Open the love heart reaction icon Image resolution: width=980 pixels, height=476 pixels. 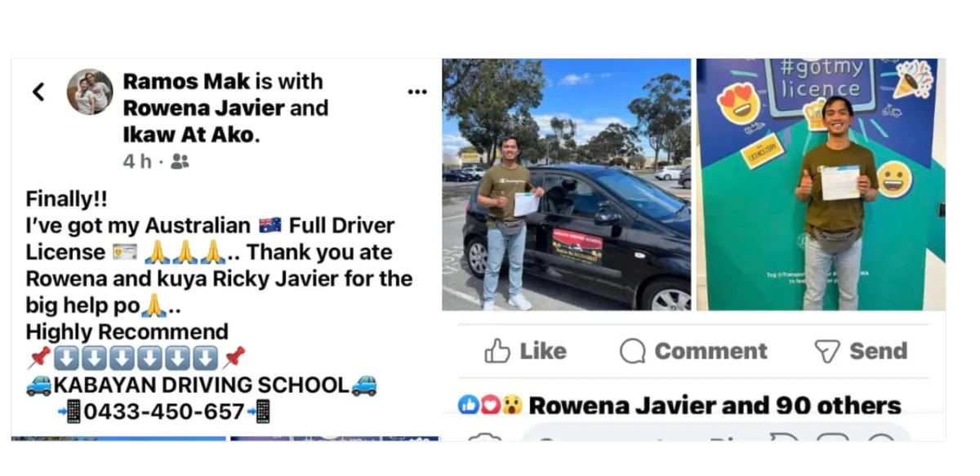coord(488,404)
